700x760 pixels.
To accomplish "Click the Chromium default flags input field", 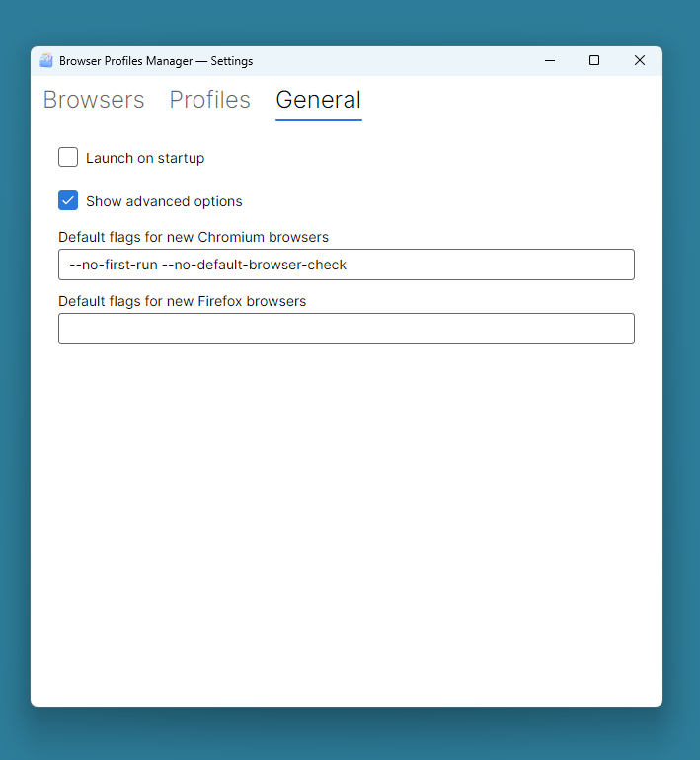I will pos(347,265).
